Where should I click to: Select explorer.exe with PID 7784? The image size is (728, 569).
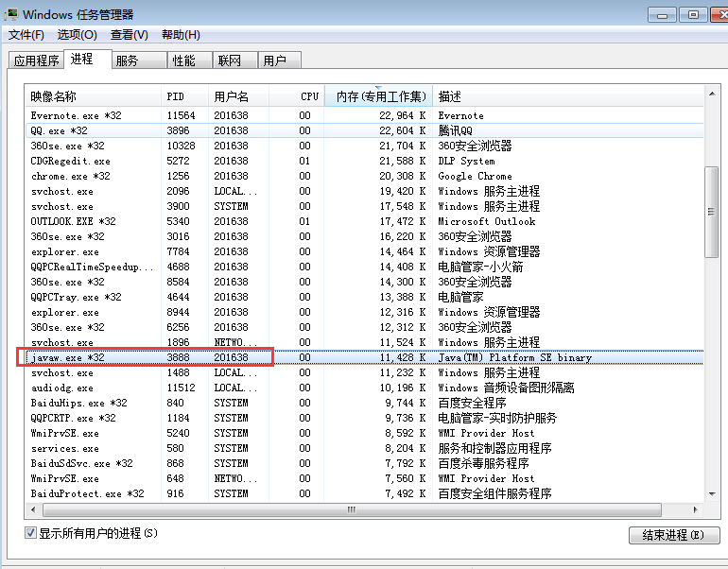tap(364, 251)
